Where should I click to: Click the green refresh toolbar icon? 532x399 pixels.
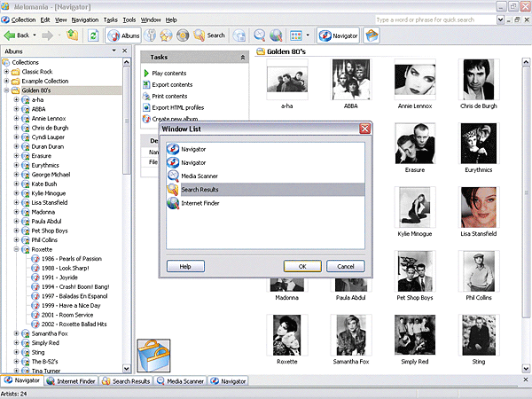coord(93,35)
